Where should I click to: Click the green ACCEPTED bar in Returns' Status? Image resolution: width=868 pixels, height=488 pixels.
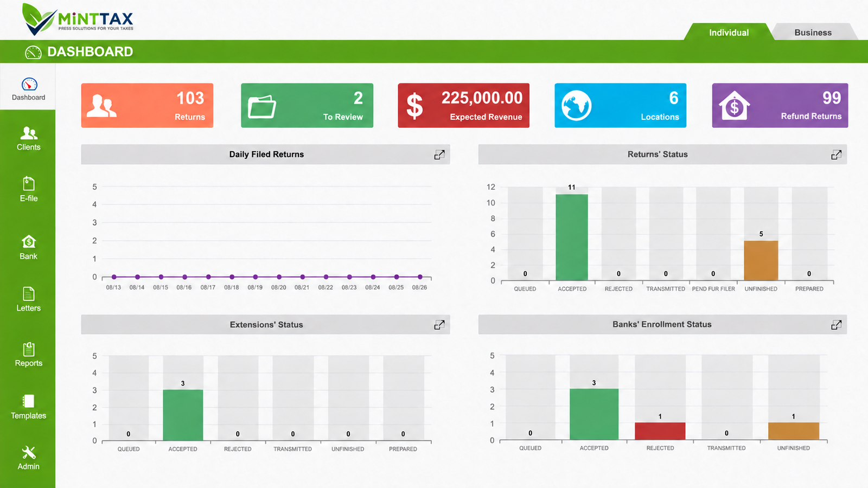(572, 237)
